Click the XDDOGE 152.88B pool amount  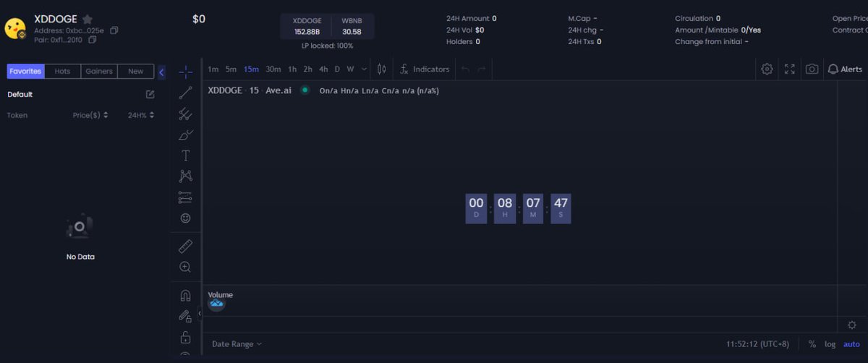pos(307,26)
